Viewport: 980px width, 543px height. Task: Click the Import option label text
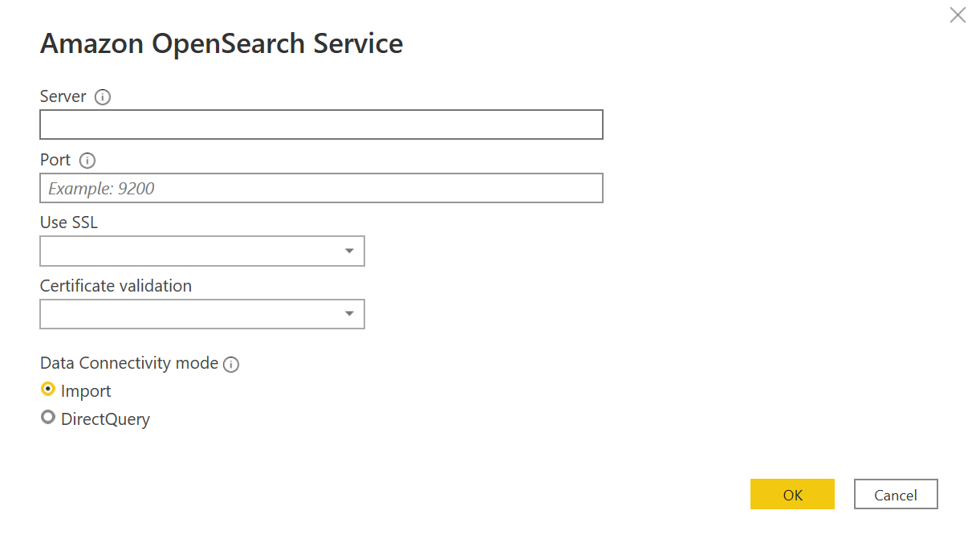(x=86, y=391)
